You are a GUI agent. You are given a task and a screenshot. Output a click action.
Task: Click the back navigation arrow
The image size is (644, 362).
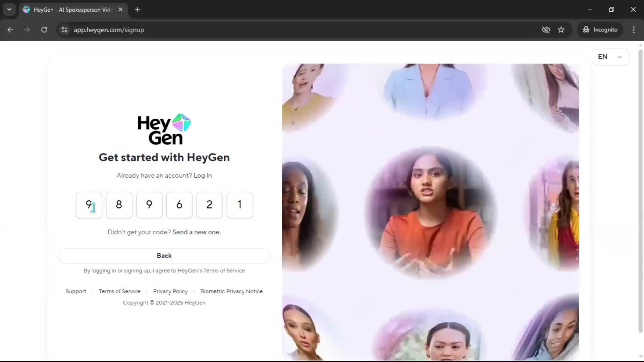click(10, 29)
